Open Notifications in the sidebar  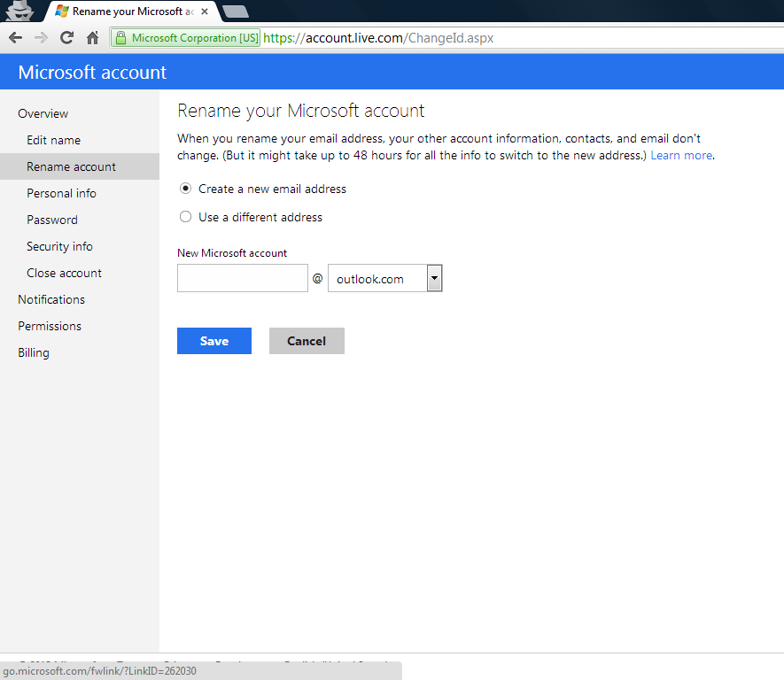51,299
